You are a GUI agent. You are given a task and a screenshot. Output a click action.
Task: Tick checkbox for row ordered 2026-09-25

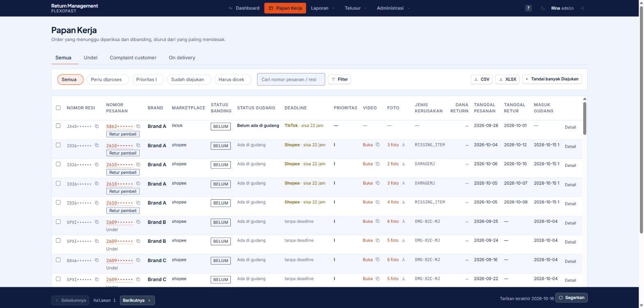[x=58, y=221]
